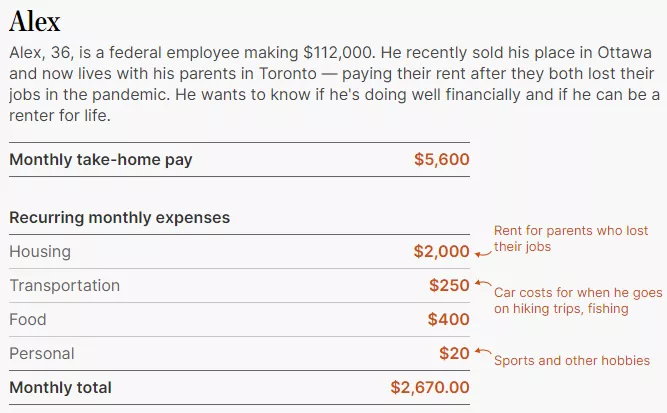Select the Monthly take-home pay label

tap(101, 160)
